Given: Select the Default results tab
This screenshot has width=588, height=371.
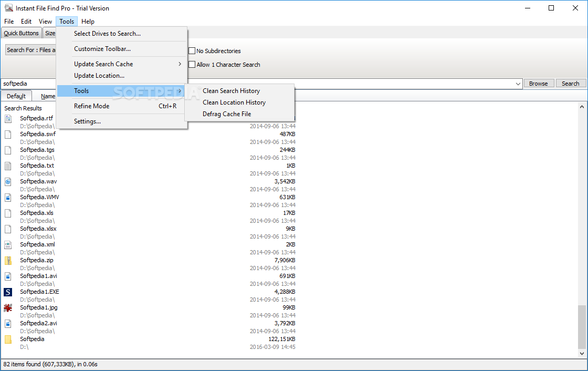Looking at the screenshot, I should (x=16, y=96).
